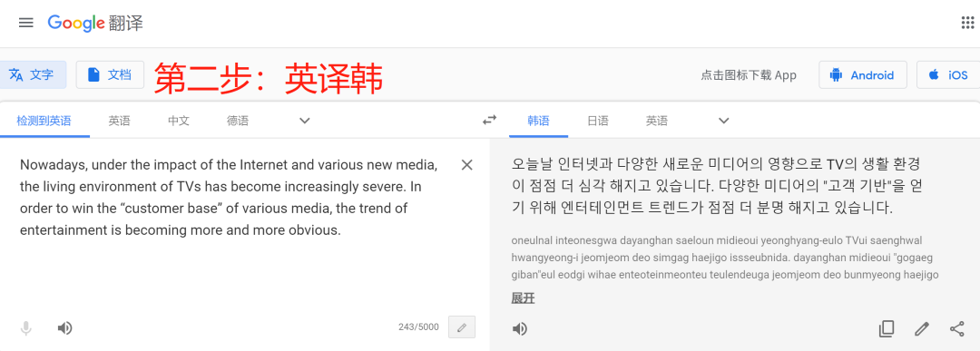Start voice input with microphone
The width and height of the screenshot is (980, 351).
(x=25, y=328)
